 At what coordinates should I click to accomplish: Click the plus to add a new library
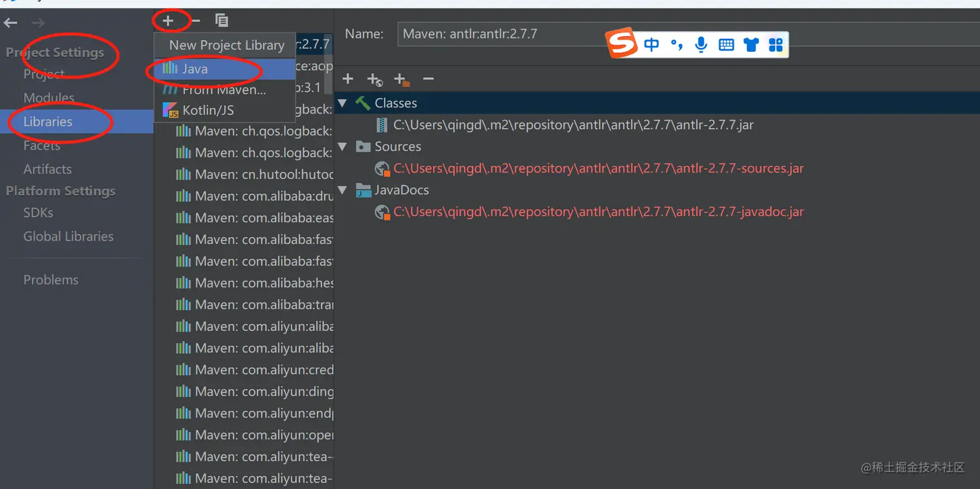[168, 21]
